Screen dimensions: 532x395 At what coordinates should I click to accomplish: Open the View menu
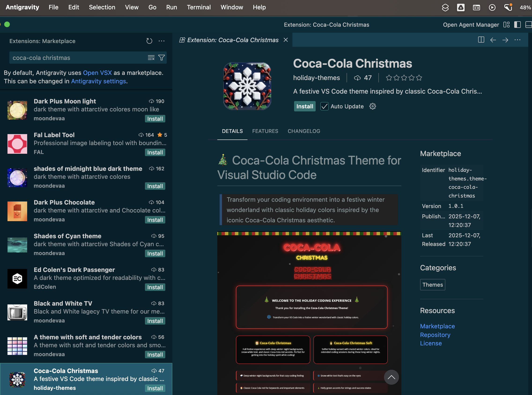coord(132,7)
